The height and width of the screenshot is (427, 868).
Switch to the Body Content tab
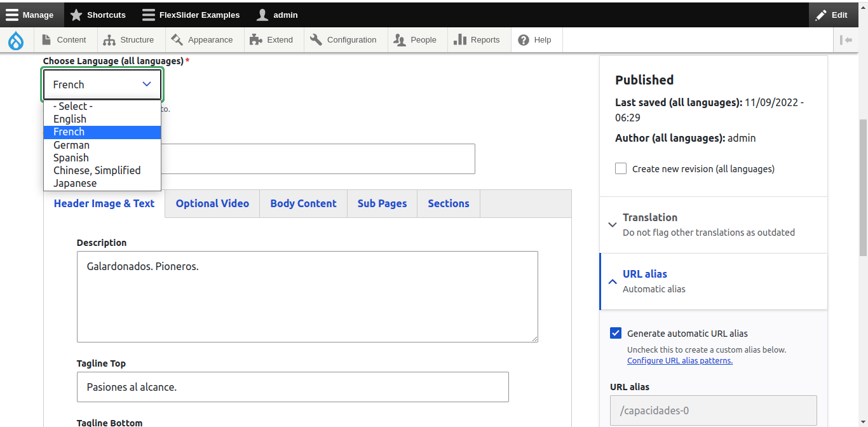pos(303,204)
